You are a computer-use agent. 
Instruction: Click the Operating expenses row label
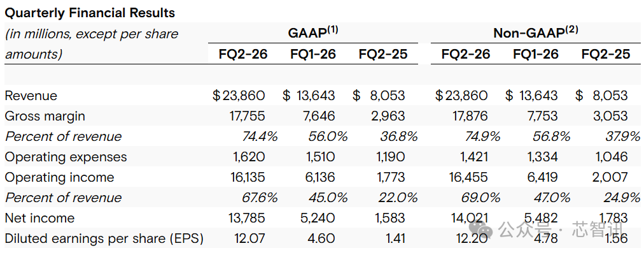pos(66,157)
